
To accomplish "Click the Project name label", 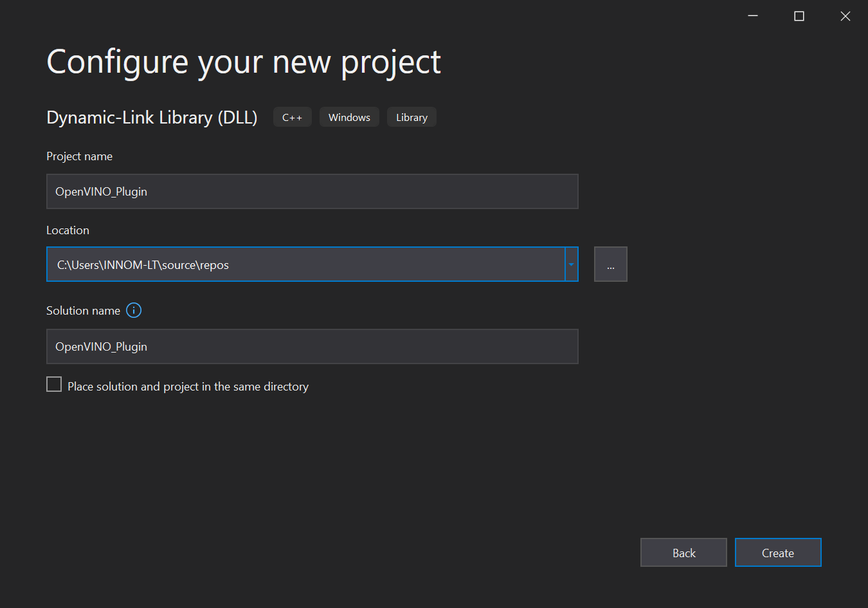I will click(x=79, y=156).
